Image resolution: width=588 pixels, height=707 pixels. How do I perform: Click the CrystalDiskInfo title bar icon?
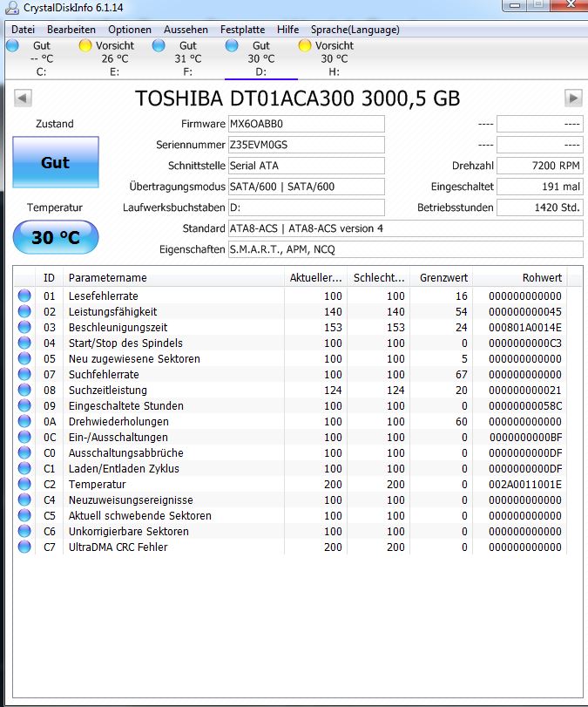pos(12,7)
